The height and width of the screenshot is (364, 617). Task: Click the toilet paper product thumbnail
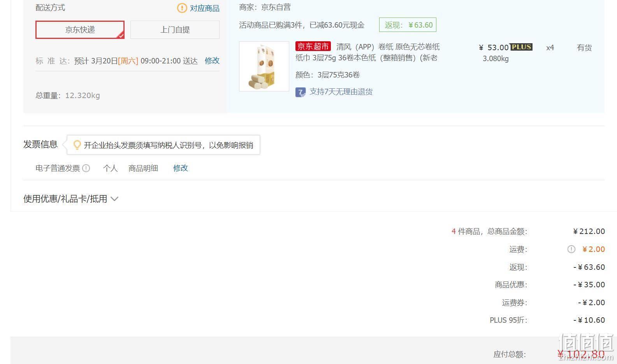(x=264, y=67)
